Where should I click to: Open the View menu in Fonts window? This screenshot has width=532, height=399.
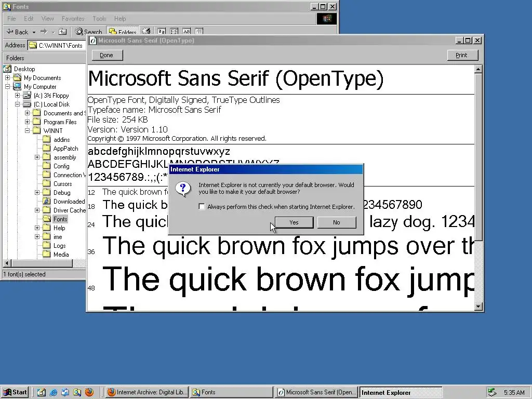[x=47, y=19]
